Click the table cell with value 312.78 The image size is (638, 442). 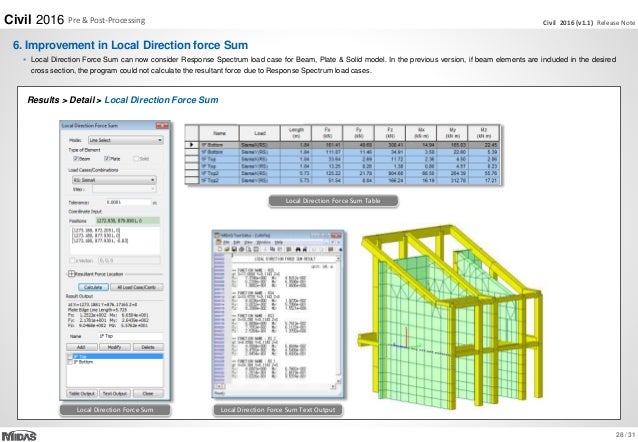click(x=452, y=180)
